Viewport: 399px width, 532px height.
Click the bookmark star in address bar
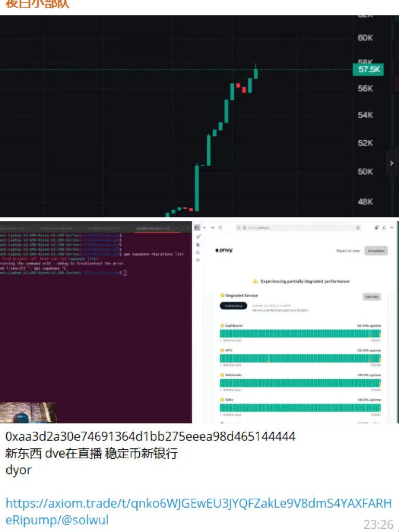pos(357,228)
